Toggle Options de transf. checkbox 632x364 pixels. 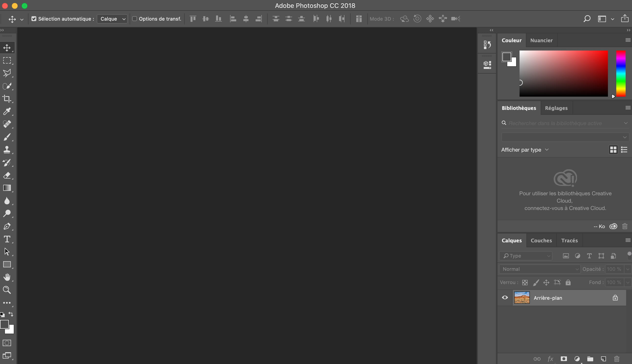tap(135, 19)
